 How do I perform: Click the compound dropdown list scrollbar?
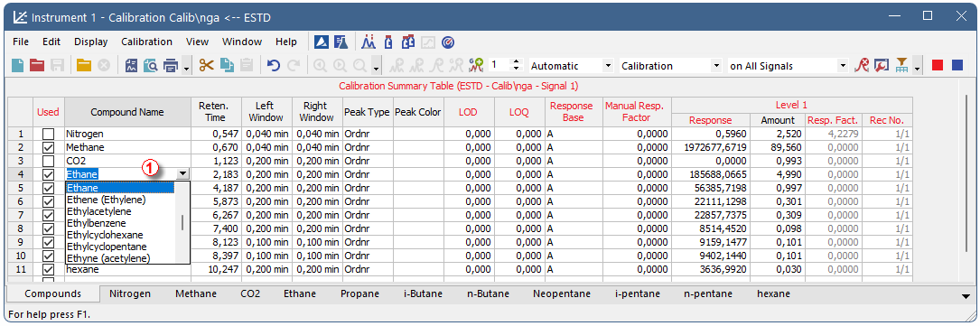[182, 222]
